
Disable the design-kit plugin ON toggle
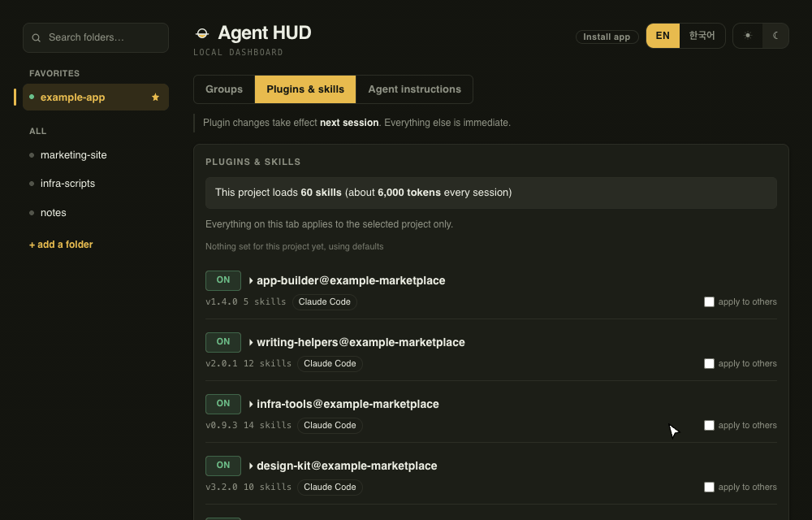tap(223, 466)
